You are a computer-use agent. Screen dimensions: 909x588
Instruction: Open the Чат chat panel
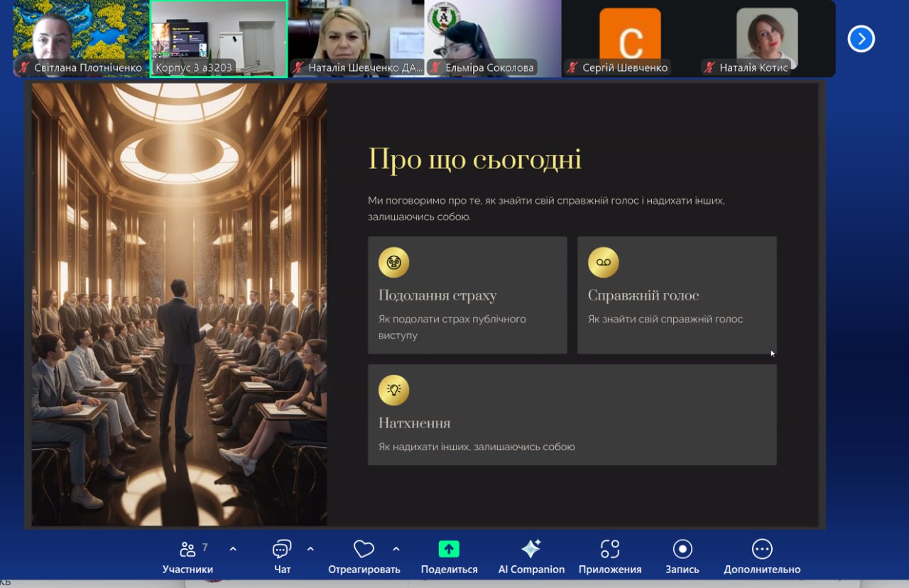[282, 556]
